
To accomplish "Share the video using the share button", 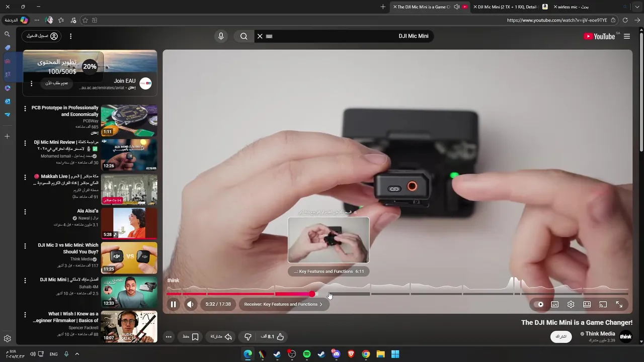I will pos(221,336).
